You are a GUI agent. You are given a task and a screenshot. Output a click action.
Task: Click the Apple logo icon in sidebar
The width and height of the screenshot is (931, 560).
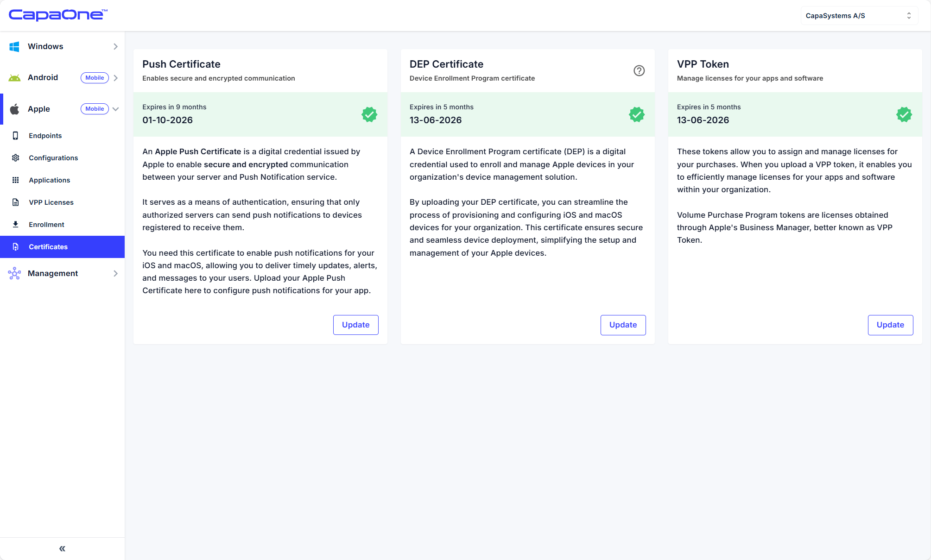point(15,109)
